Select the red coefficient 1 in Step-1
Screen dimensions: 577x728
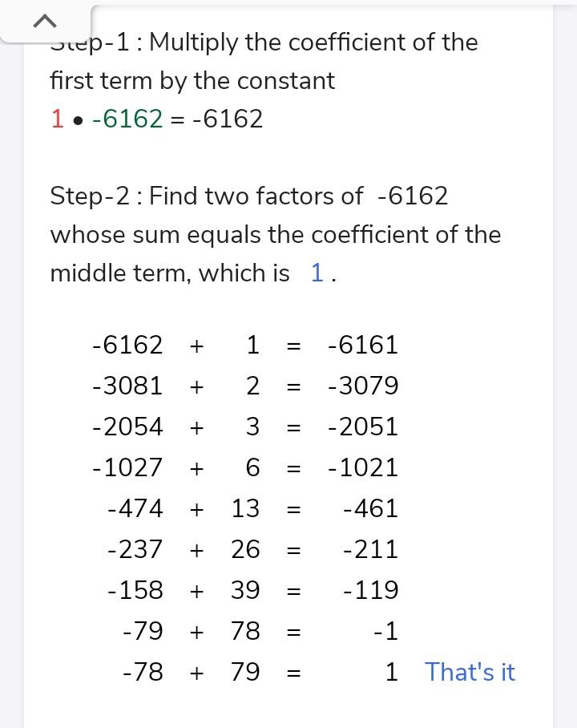[x=57, y=119]
